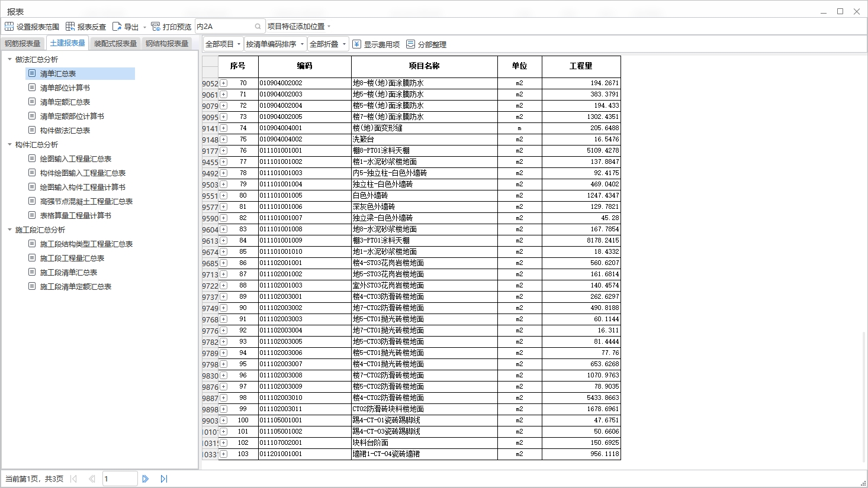Open the 全部折叠 dropdown
The height and width of the screenshot is (488, 868).
[x=328, y=44]
